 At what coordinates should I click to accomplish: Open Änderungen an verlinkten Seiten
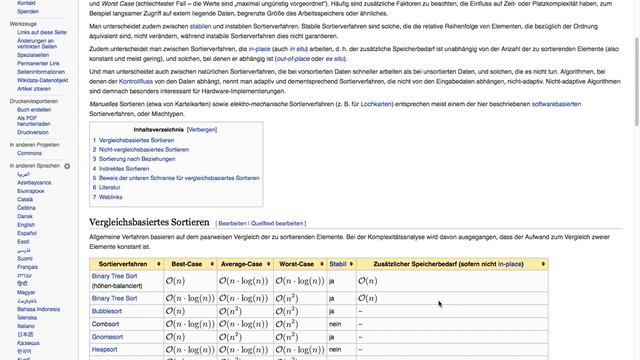coord(37,44)
